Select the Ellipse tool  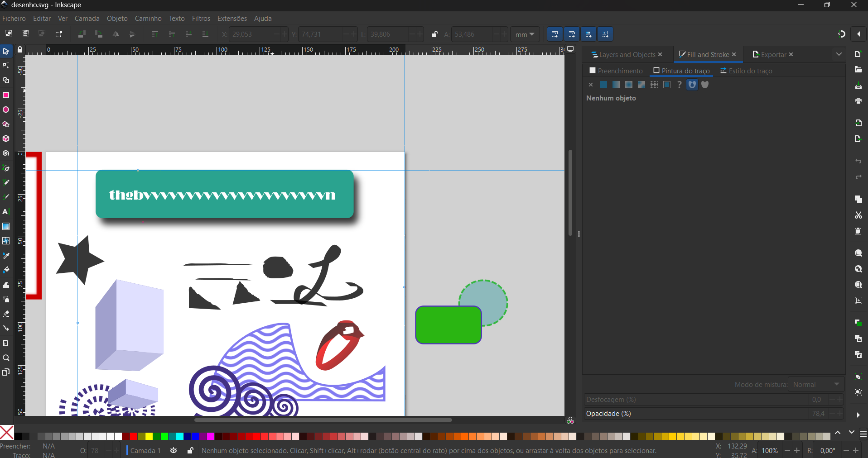6,110
